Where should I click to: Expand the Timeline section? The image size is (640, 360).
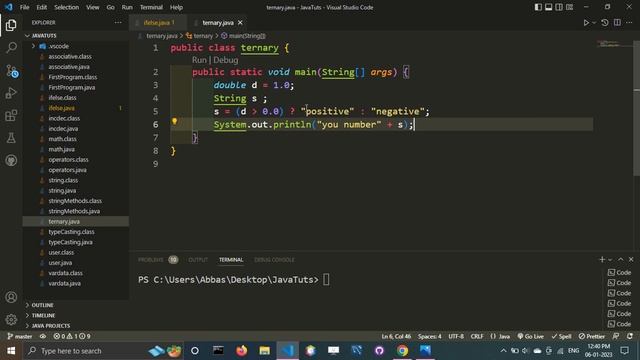[43, 315]
